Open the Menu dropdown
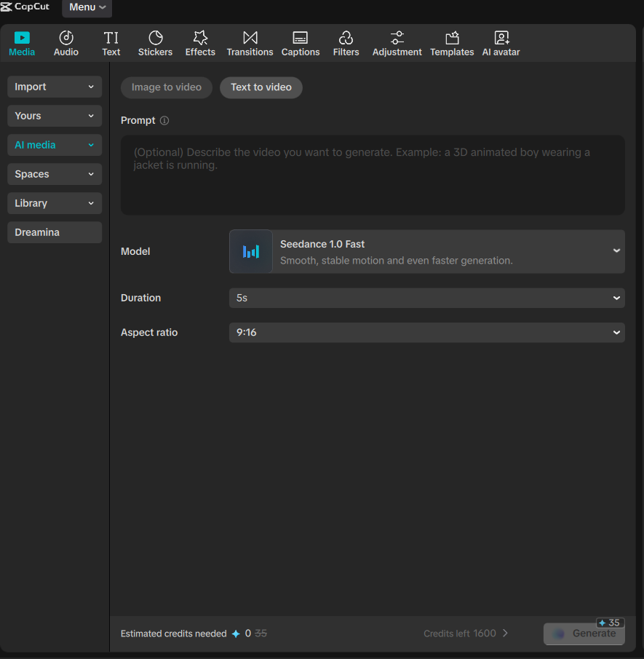This screenshot has height=659, width=644. 87,7
